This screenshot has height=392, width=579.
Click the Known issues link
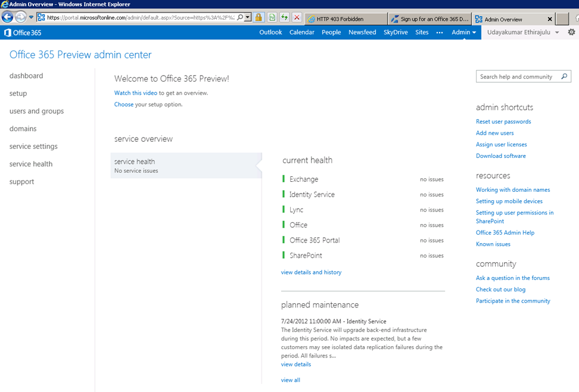point(493,244)
